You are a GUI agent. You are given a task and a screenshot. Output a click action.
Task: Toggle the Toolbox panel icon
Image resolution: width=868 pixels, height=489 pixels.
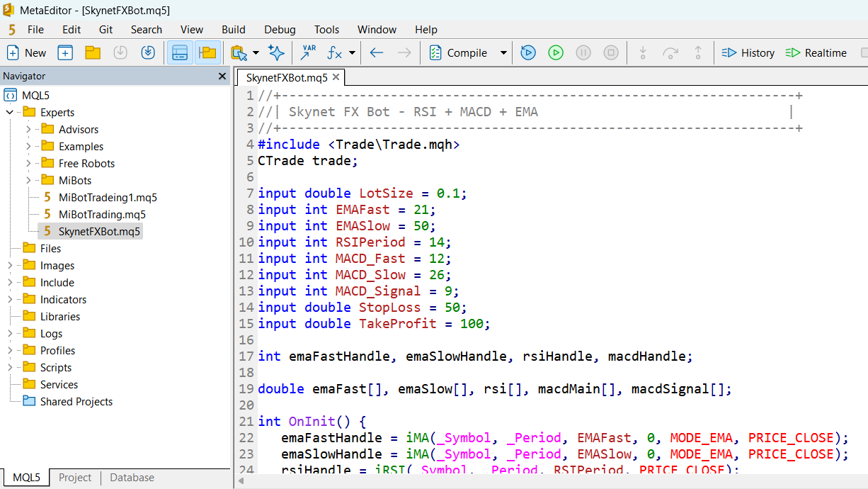pyautogui.click(x=207, y=52)
